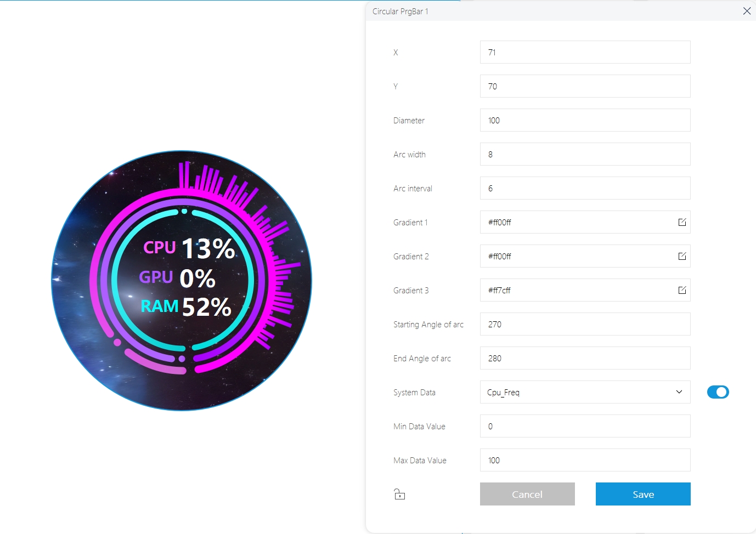This screenshot has width=756, height=534.
Task: Select the RAM 52% text in preview
Action: (186, 306)
